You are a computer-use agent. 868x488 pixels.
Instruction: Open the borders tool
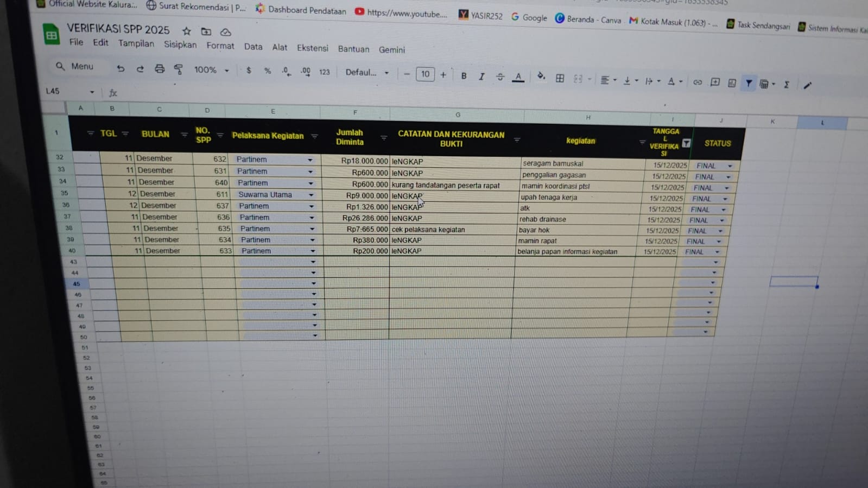pyautogui.click(x=560, y=78)
